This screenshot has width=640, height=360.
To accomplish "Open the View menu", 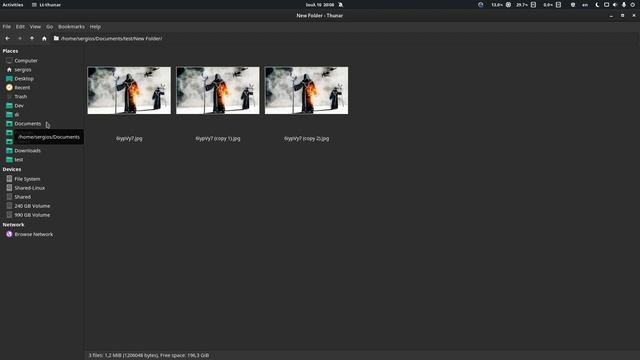I will (x=35, y=27).
